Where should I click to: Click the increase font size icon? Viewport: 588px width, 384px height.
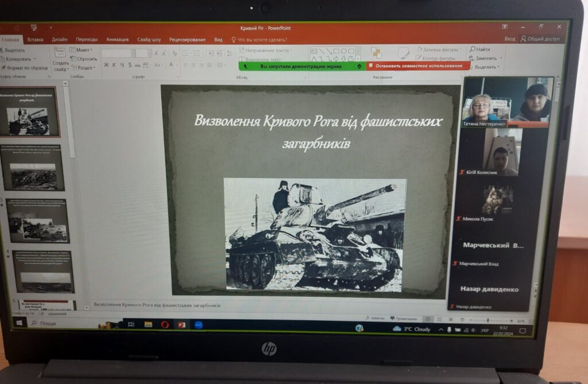(x=156, y=53)
